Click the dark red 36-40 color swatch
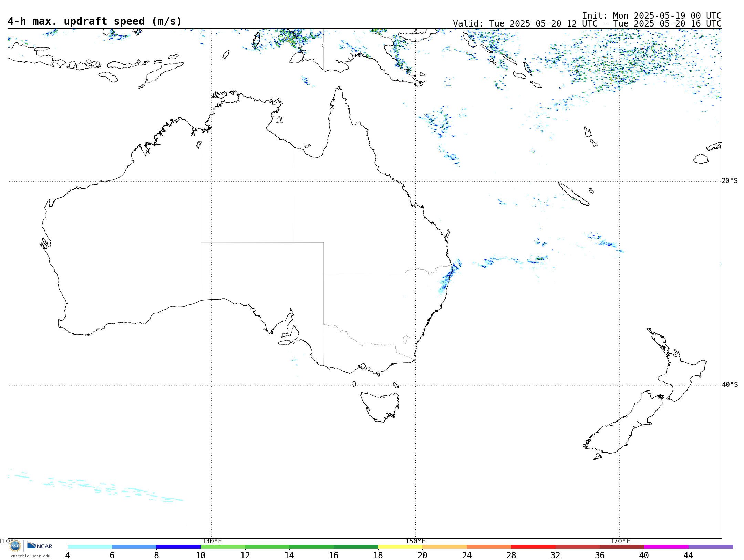 [622, 547]
